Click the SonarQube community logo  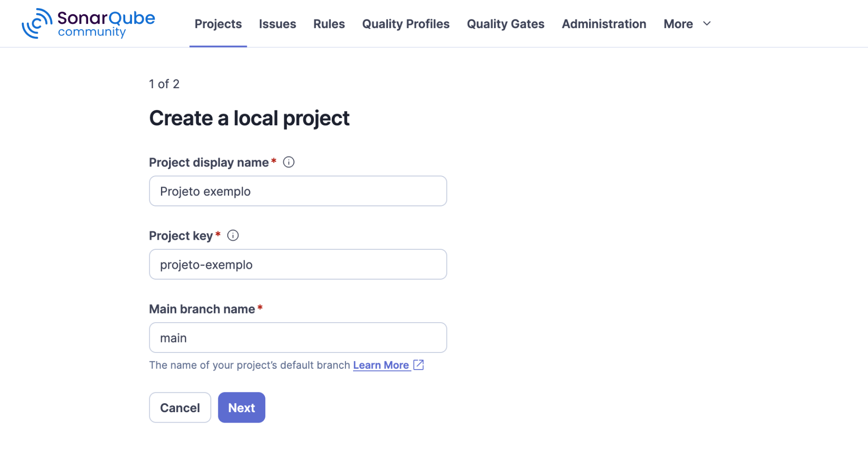click(x=89, y=24)
